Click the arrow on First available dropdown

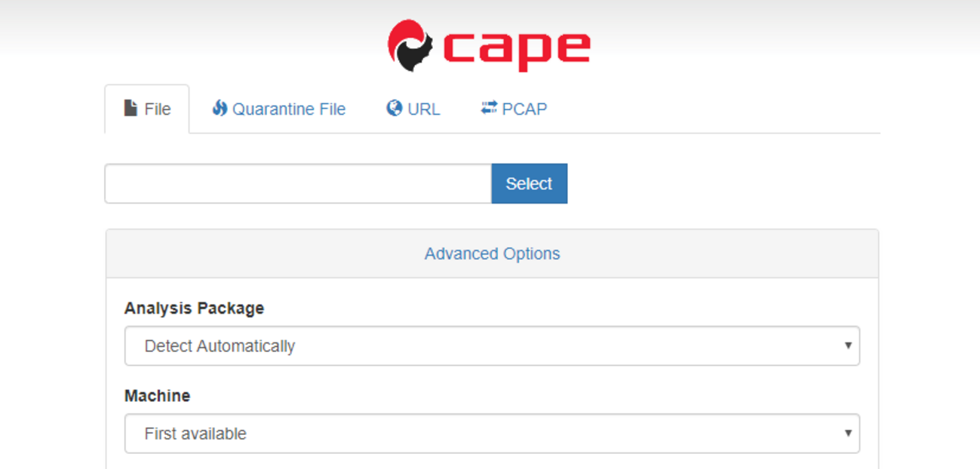tap(848, 434)
